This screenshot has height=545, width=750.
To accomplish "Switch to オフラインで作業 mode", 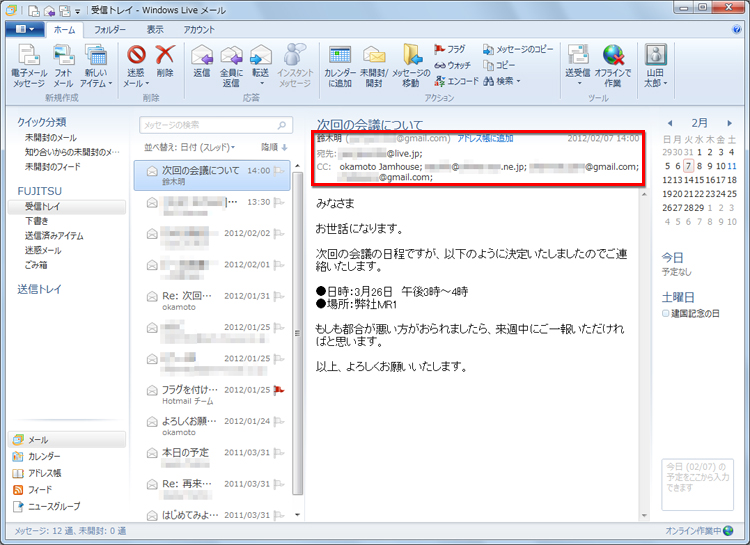I will [613, 66].
